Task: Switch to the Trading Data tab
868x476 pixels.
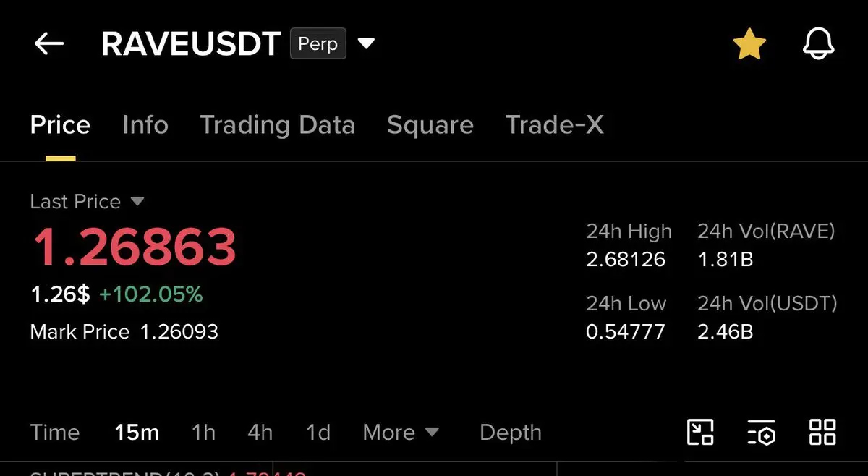Action: pyautogui.click(x=278, y=125)
